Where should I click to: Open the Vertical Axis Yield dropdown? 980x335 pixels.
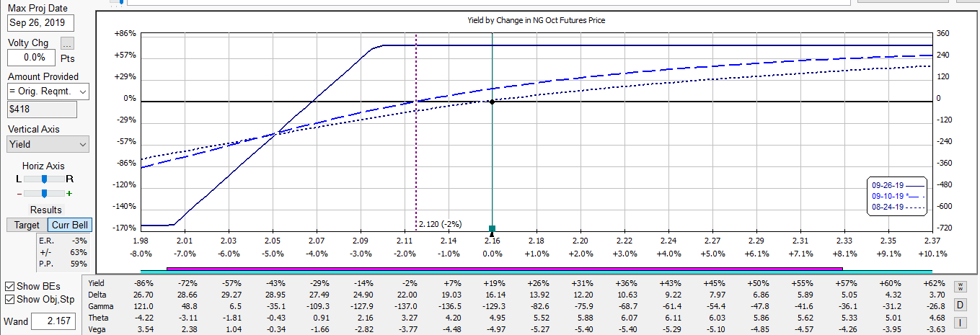(x=48, y=144)
